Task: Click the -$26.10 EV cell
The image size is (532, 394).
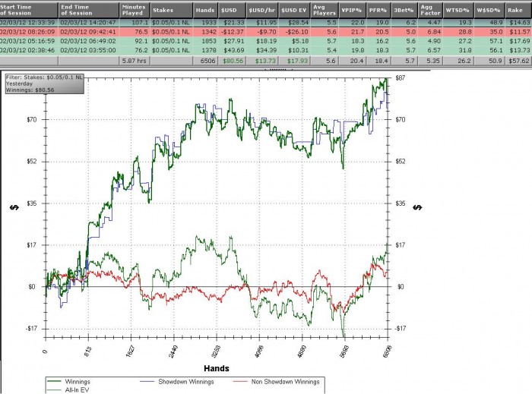Action: [295, 32]
